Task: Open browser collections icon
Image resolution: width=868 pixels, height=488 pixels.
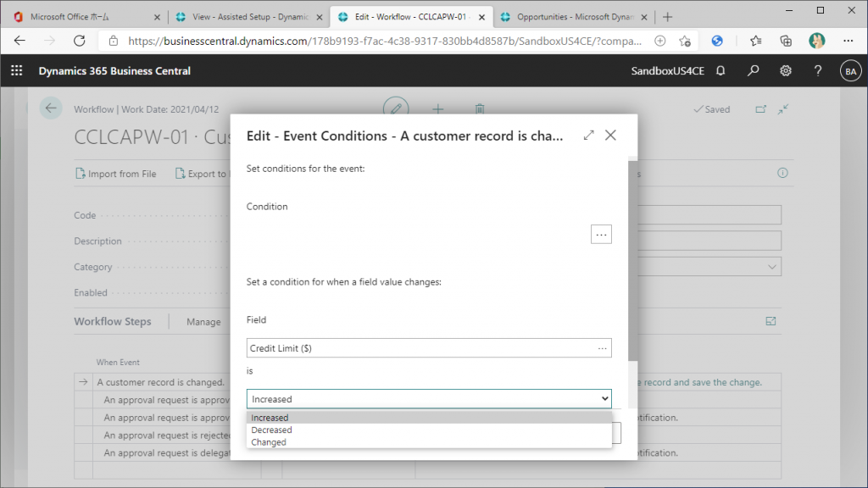Action: 786,41
